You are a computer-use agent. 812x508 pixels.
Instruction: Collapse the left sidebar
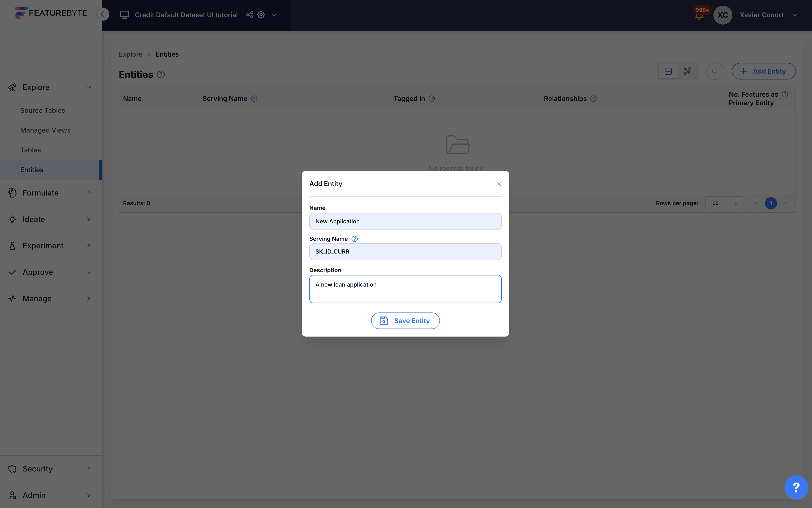pos(103,14)
